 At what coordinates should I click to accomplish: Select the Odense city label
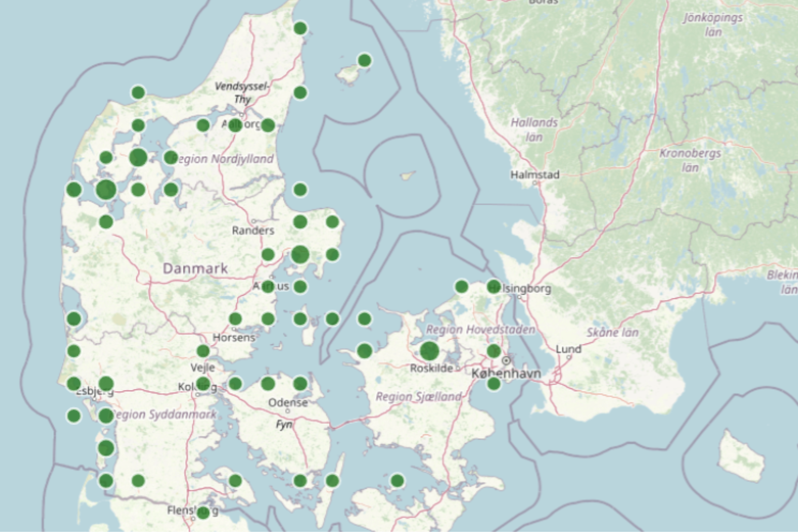tap(288, 403)
